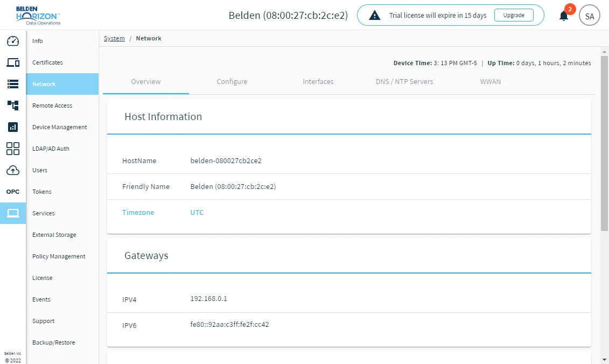Click the scrollbar down arrow
Screen dimensions: 609x364
(x=604, y=360)
